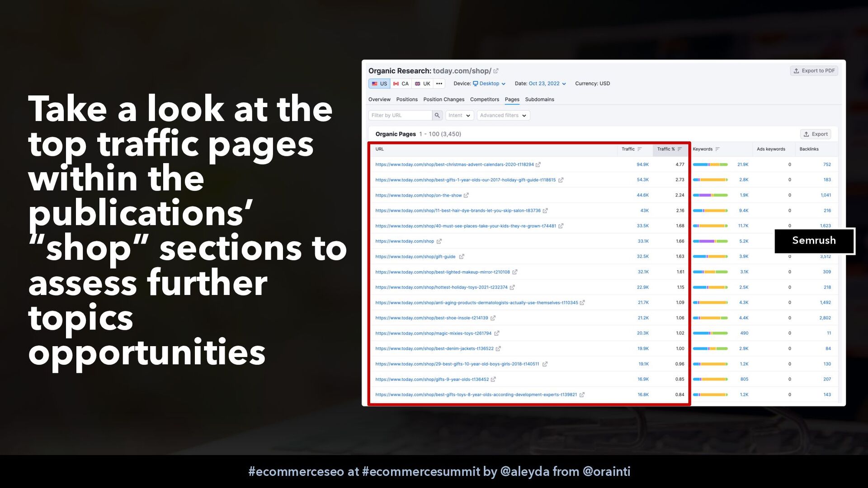Click sort icon in Traffic column header
Screen dimensions: 868x488
tap(640, 149)
